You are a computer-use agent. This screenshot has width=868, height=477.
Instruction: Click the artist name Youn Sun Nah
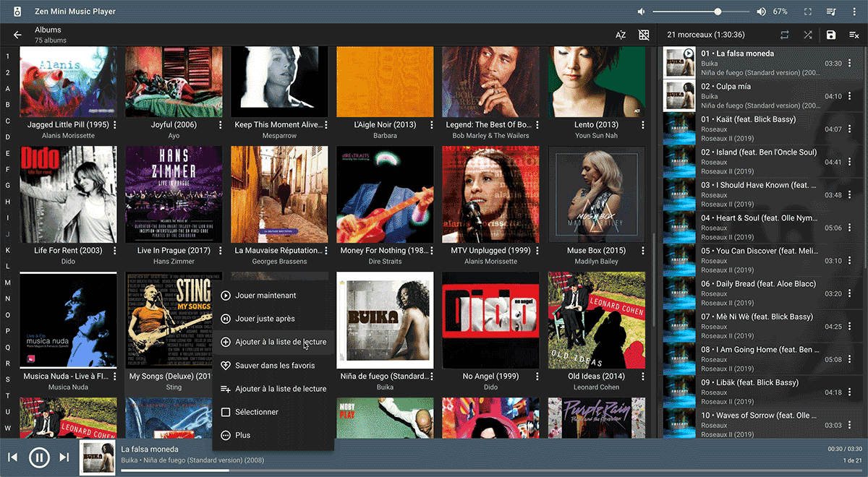point(597,136)
